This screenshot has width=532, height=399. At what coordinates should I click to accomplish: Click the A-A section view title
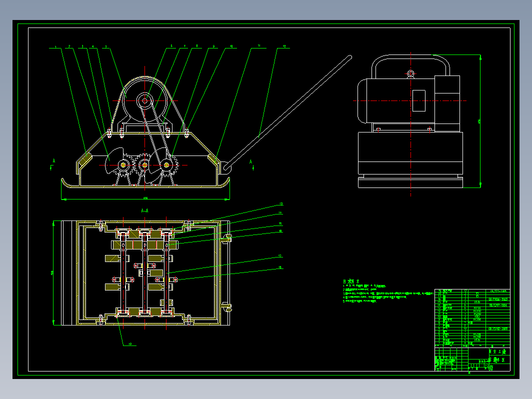[145, 210]
